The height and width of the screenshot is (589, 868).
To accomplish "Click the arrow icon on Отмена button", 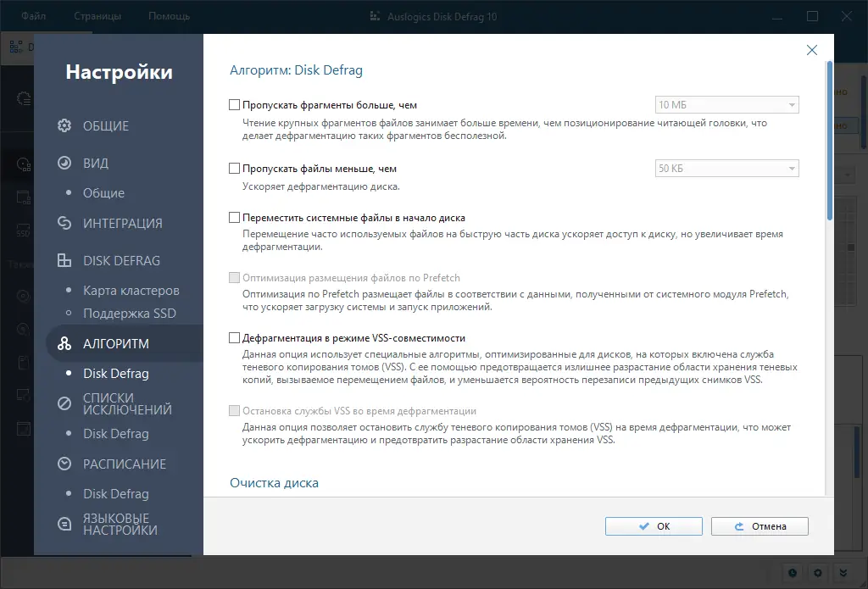I will (x=739, y=526).
